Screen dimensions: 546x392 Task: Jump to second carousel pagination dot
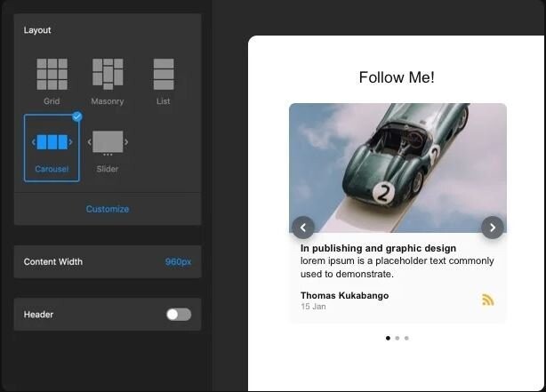397,338
